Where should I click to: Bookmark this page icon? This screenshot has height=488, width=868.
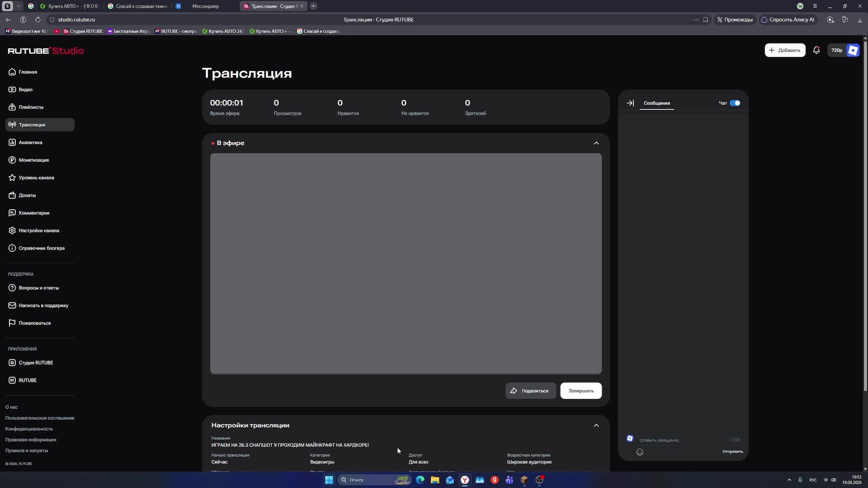click(706, 19)
